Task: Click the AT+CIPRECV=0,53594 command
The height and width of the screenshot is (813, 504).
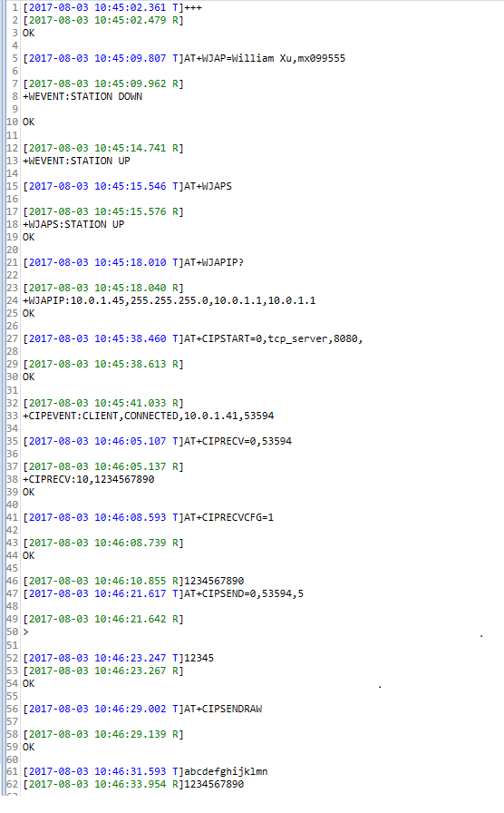Action: point(158,441)
